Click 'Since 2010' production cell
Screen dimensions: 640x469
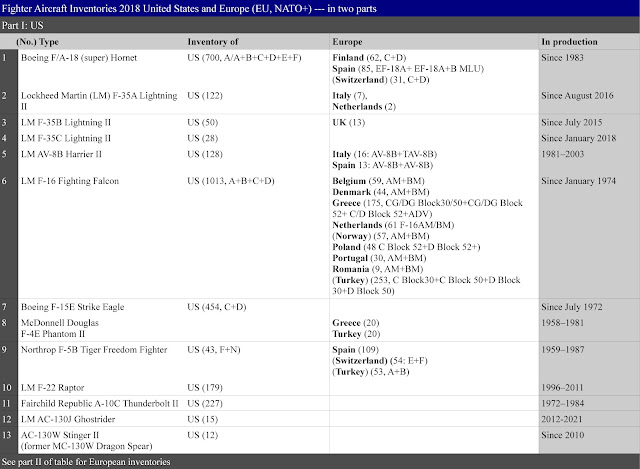tap(562, 435)
